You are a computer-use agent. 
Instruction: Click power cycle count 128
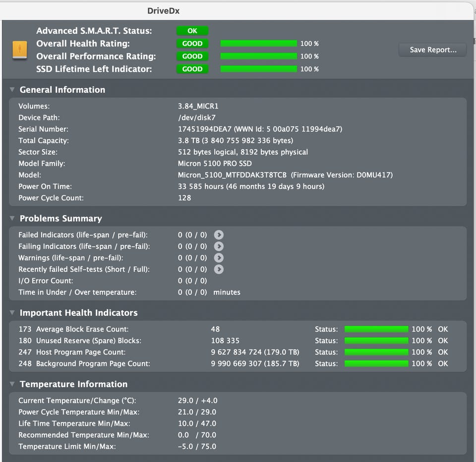tap(184, 198)
